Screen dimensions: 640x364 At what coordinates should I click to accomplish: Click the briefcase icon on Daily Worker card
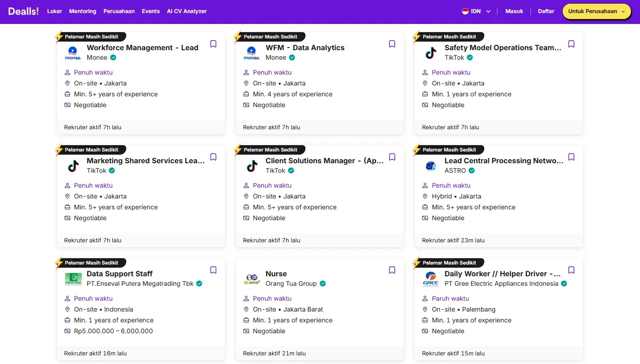(x=425, y=320)
